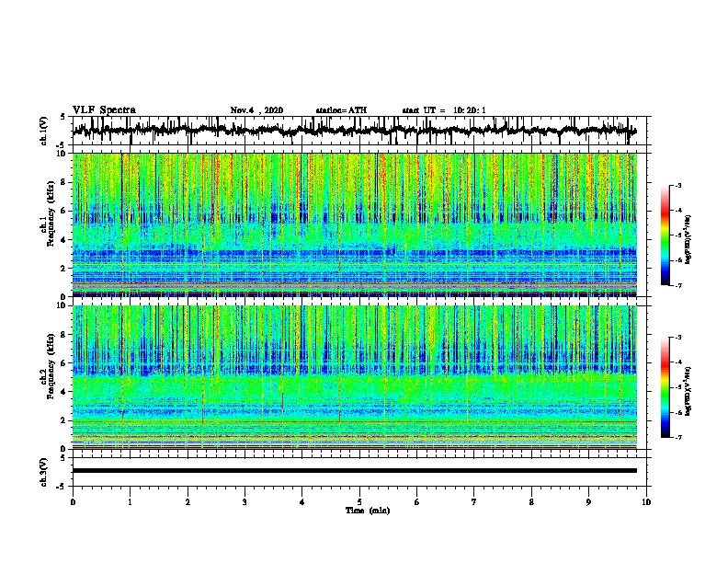Click the ch.2 frequency tick "6"
728x563 pixels.
[64, 362]
